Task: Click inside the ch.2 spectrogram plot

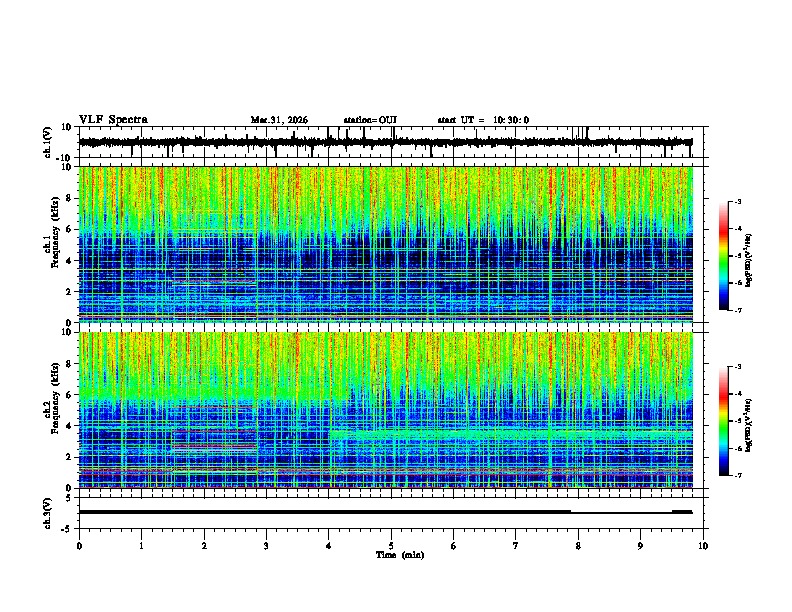Action: 386,410
